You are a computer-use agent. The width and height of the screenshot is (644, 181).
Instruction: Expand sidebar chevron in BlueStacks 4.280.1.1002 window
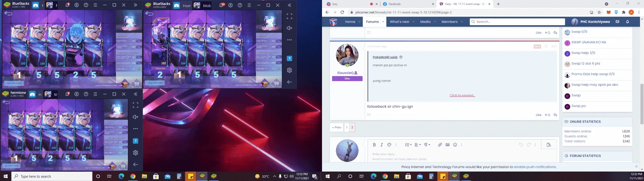click(136, 5)
